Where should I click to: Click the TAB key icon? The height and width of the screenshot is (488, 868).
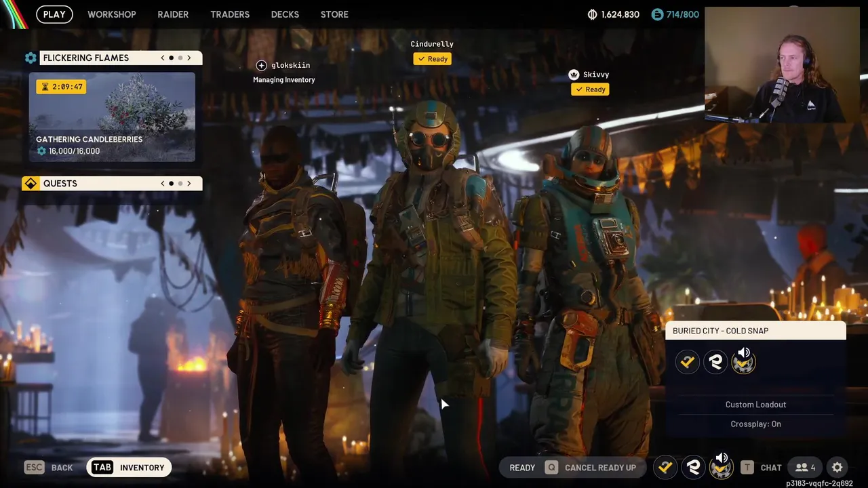point(102,468)
